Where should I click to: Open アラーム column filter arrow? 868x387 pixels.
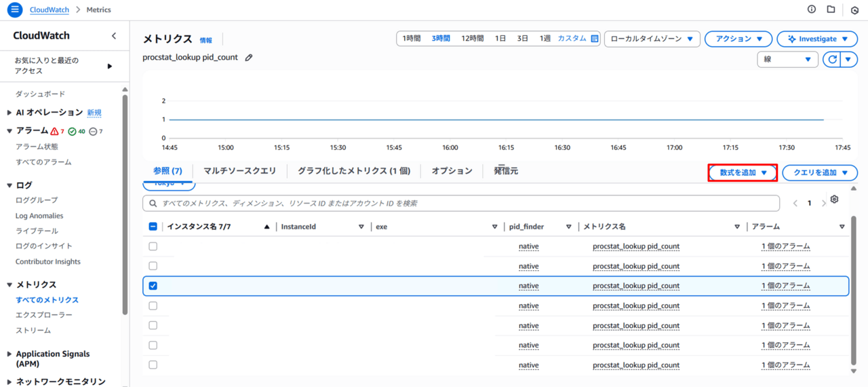(842, 227)
